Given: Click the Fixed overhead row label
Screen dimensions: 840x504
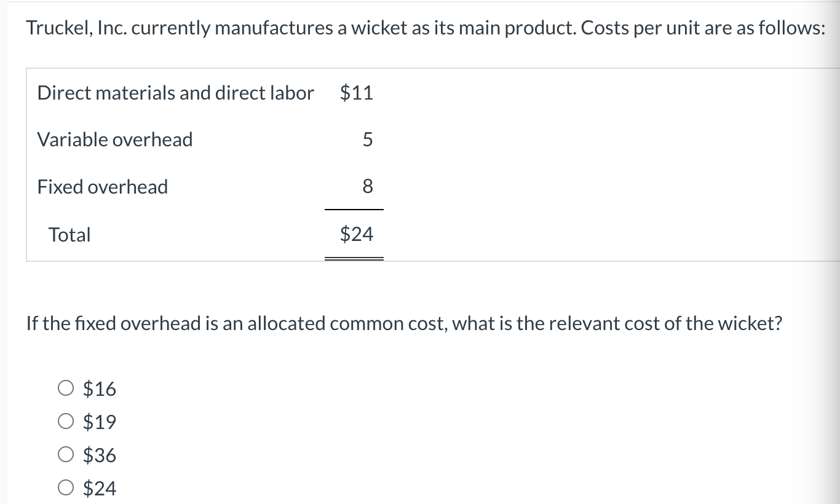Looking at the screenshot, I should click(103, 186).
